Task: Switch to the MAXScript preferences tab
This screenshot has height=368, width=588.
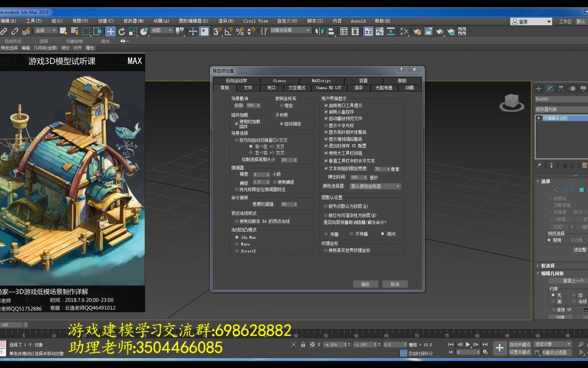Action: click(x=321, y=81)
